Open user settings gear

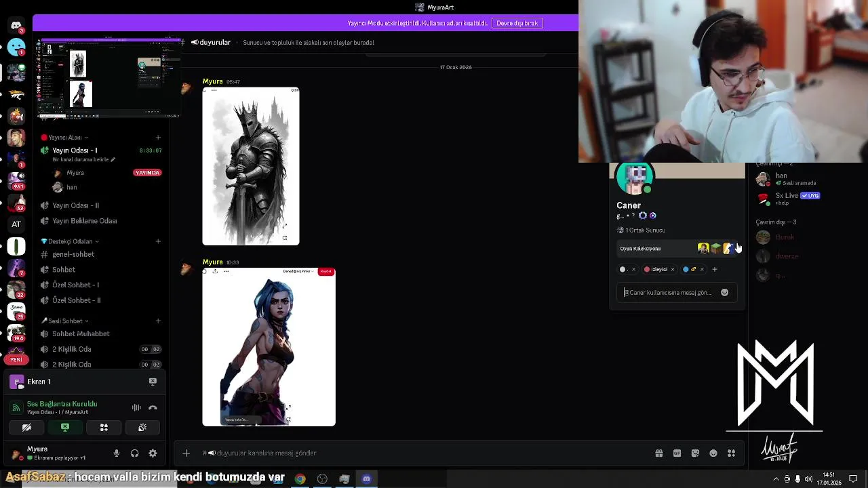pyautogui.click(x=153, y=453)
